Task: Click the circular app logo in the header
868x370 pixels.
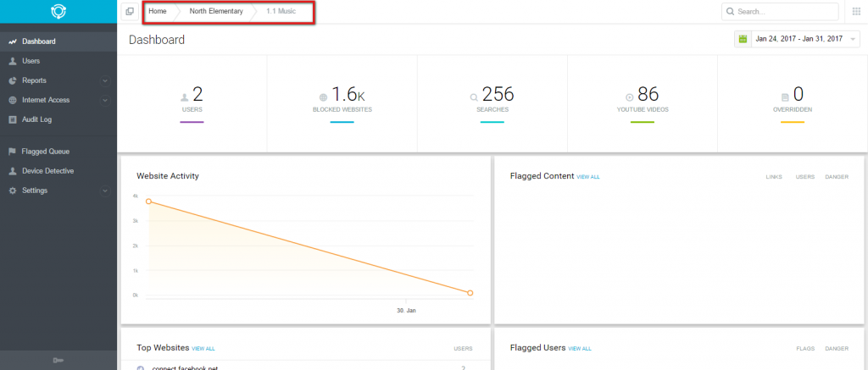Action: tap(58, 12)
